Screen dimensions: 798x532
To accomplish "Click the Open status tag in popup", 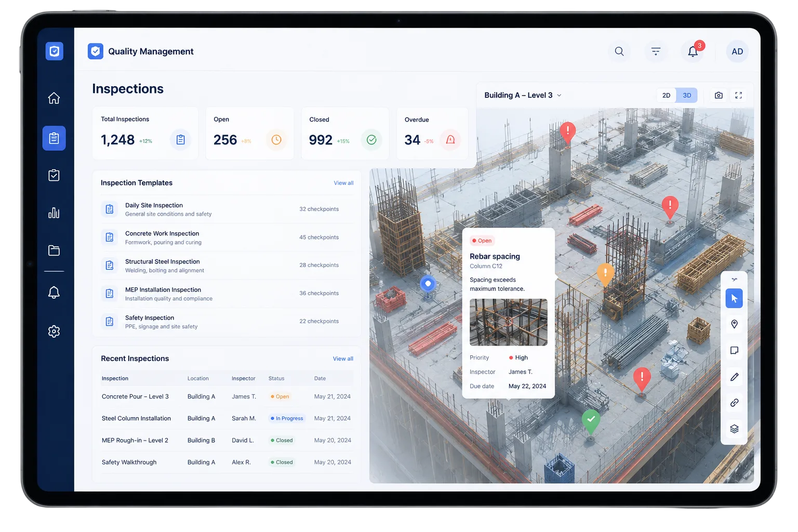I will tap(482, 241).
